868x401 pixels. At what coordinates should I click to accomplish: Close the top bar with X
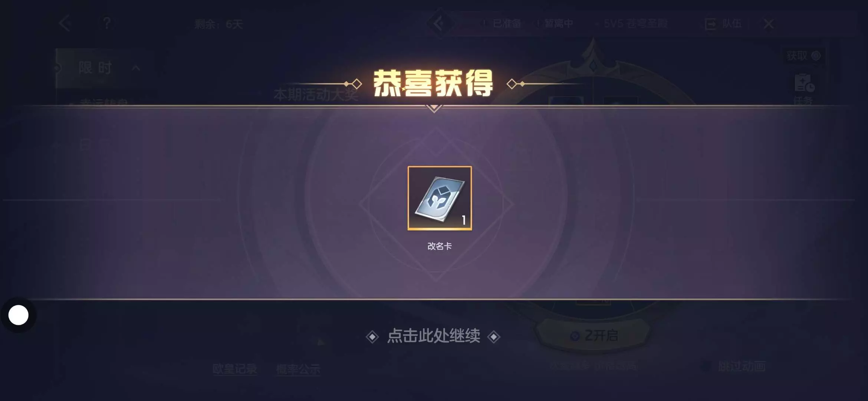click(x=769, y=24)
